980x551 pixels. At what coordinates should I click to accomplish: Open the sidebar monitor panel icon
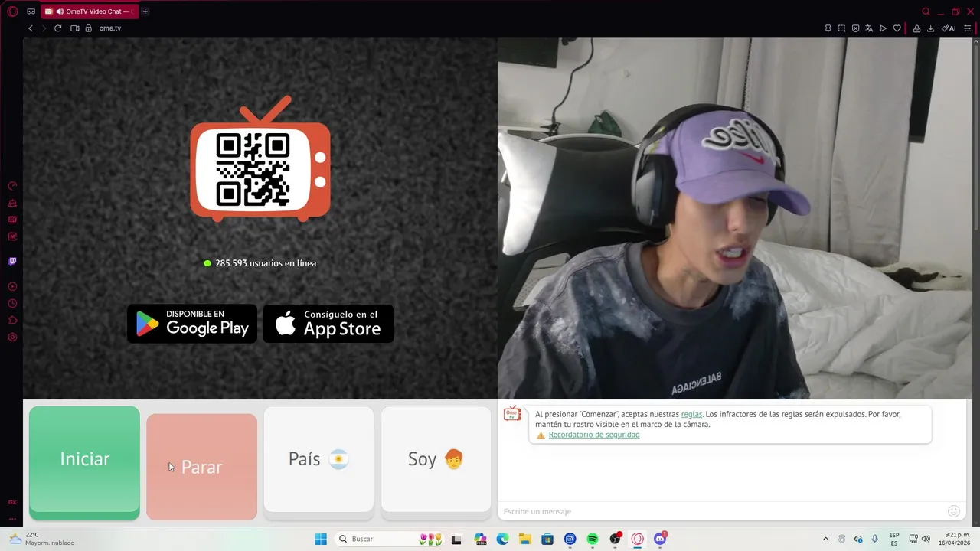(12, 220)
